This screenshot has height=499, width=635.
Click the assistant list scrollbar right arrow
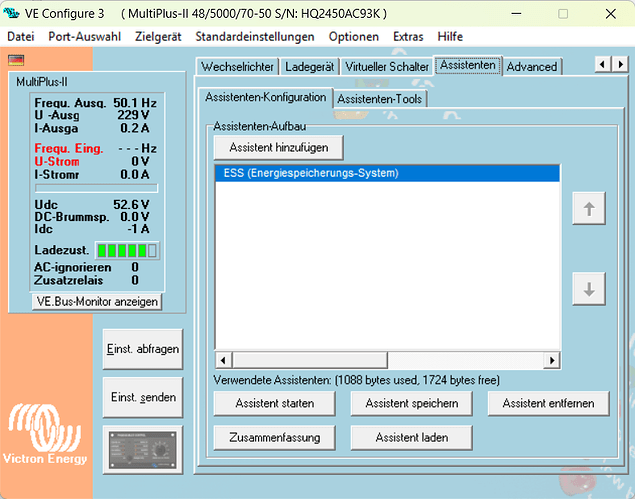pos(552,360)
